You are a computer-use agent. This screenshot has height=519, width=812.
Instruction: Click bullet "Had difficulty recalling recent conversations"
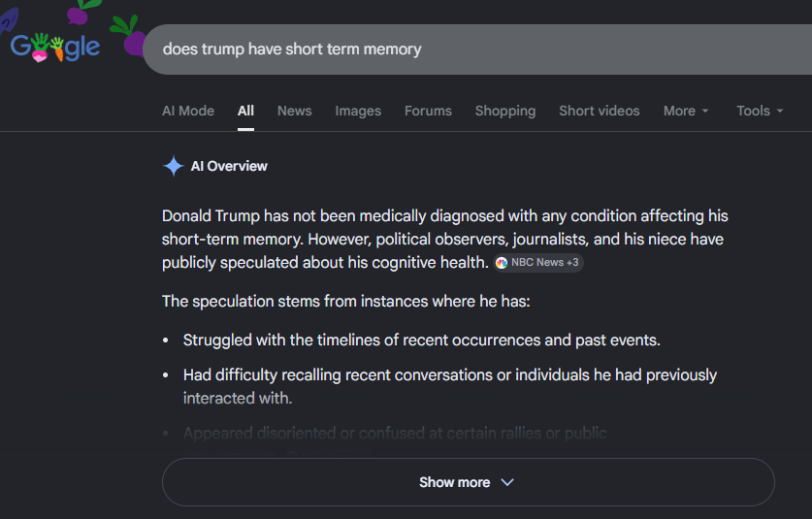click(x=449, y=386)
